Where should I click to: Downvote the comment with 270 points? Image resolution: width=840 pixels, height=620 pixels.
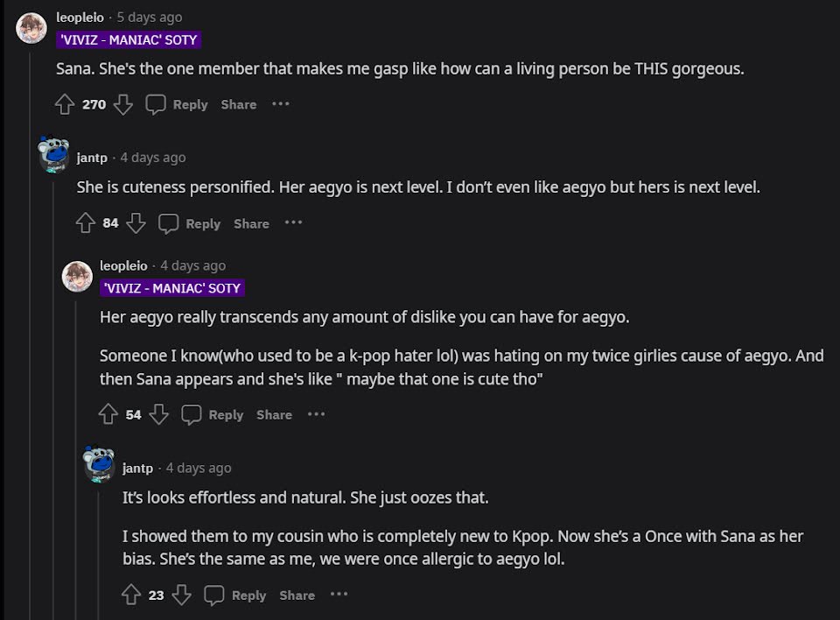click(x=122, y=105)
